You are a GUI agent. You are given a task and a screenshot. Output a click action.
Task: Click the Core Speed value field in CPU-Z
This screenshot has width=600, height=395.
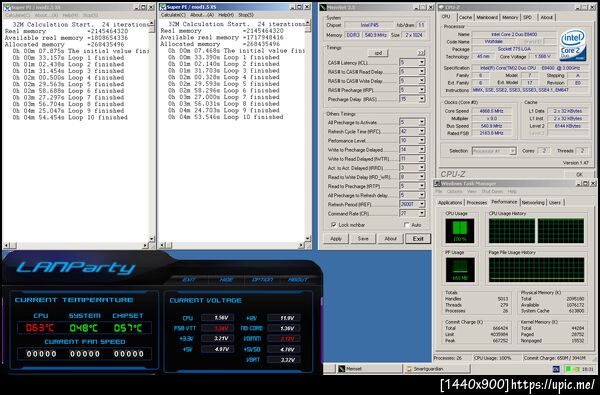(x=491, y=111)
